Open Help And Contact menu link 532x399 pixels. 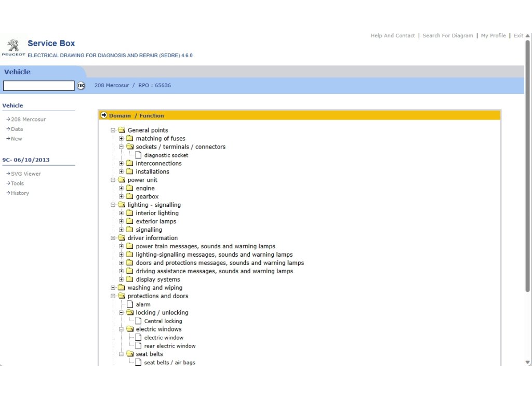pyautogui.click(x=392, y=36)
